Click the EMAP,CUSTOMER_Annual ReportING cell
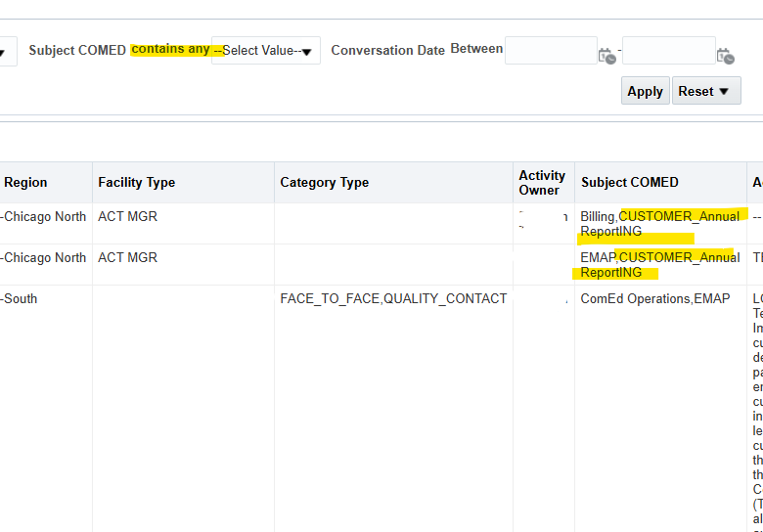This screenshot has width=763, height=532. click(x=661, y=265)
